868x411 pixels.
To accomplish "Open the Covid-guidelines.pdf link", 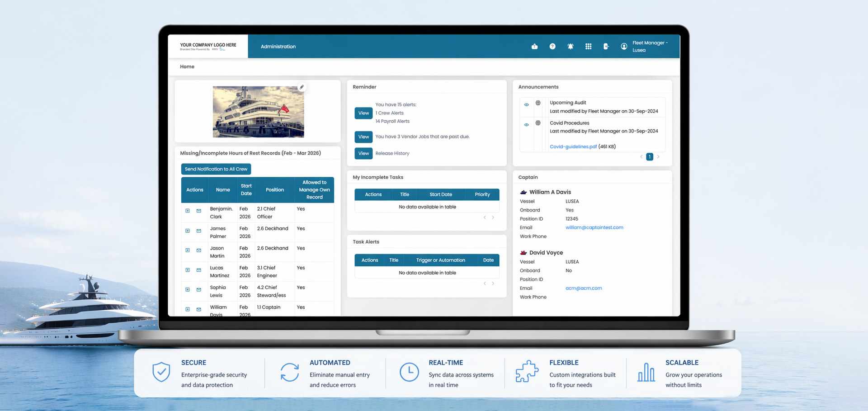I will pyautogui.click(x=573, y=147).
